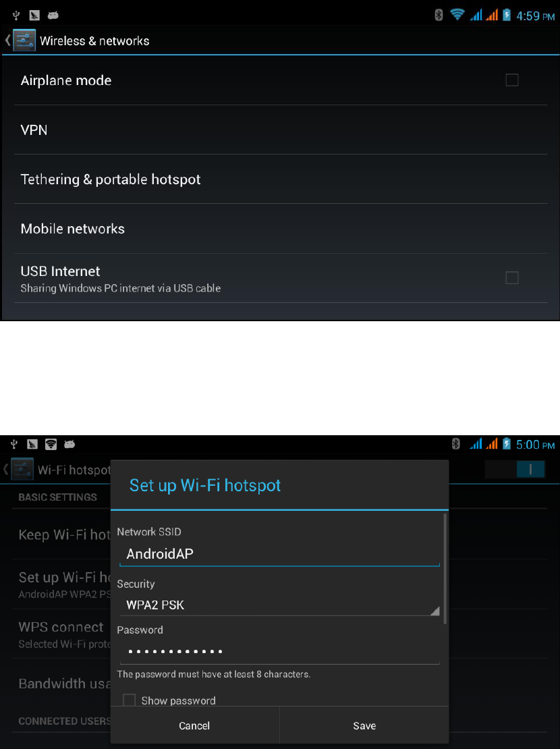Enable the Airplane mode checkbox
The width and height of the screenshot is (560, 749).
click(511, 80)
